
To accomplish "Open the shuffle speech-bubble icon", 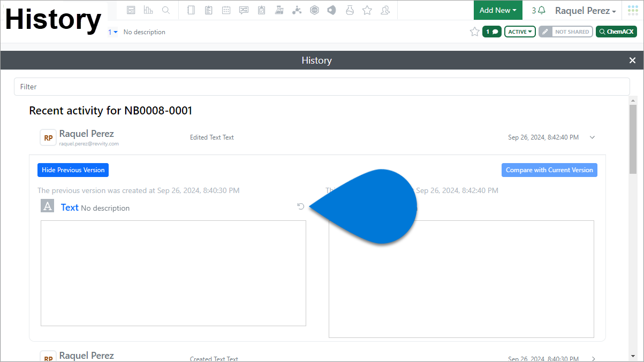I will (x=244, y=10).
